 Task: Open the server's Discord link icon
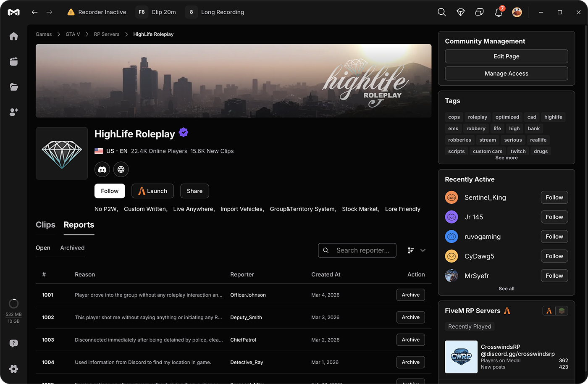click(102, 169)
